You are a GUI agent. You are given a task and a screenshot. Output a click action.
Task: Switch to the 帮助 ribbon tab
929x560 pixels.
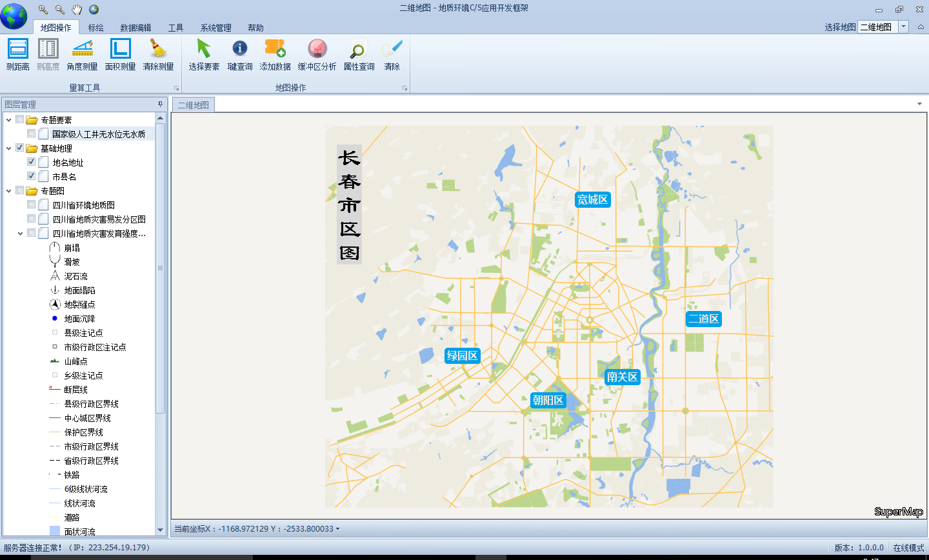(255, 28)
